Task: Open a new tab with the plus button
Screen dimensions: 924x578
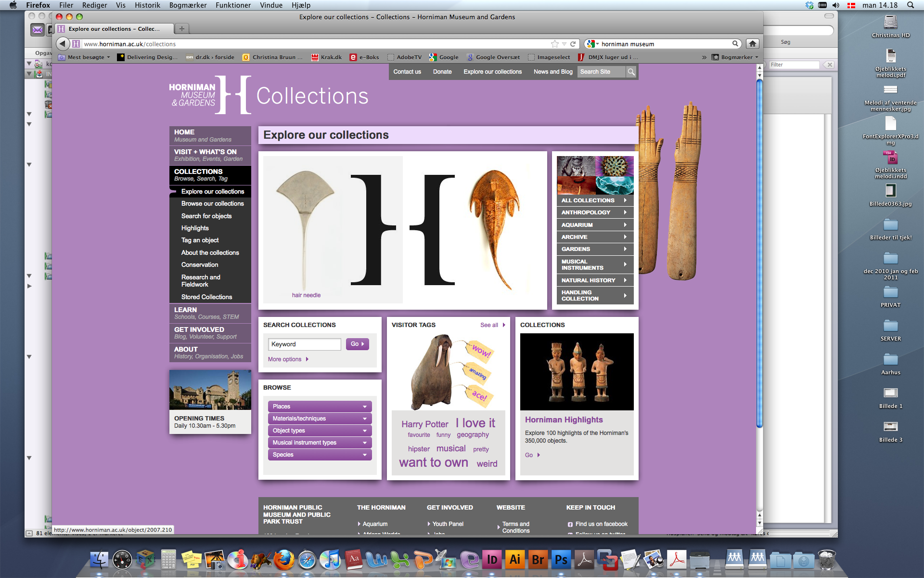Action: click(182, 29)
